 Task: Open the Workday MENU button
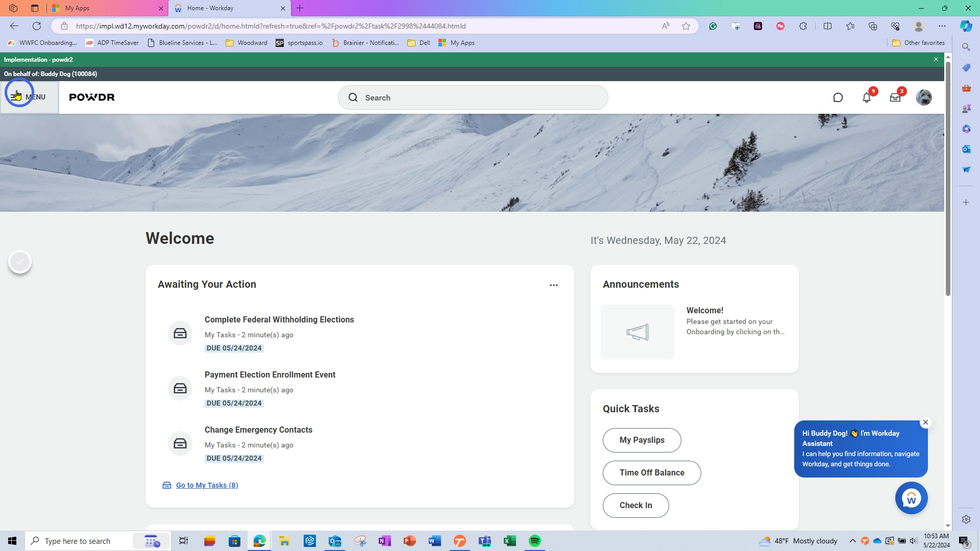pos(29,97)
